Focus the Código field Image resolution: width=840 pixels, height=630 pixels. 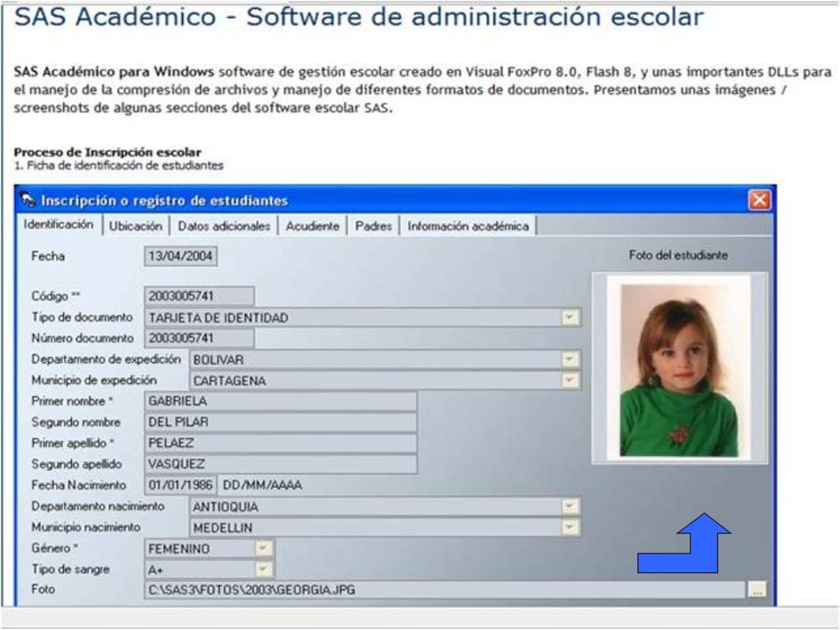[x=199, y=296]
